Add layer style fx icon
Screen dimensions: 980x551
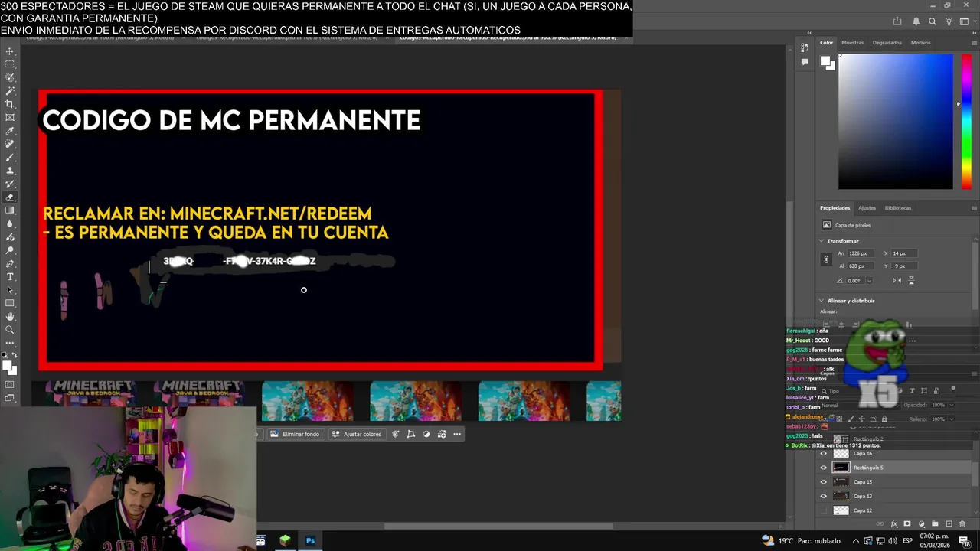click(x=893, y=523)
